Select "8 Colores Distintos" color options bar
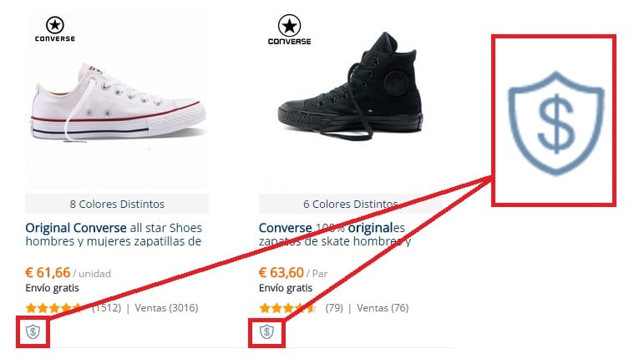629x364 pixels. point(117,204)
